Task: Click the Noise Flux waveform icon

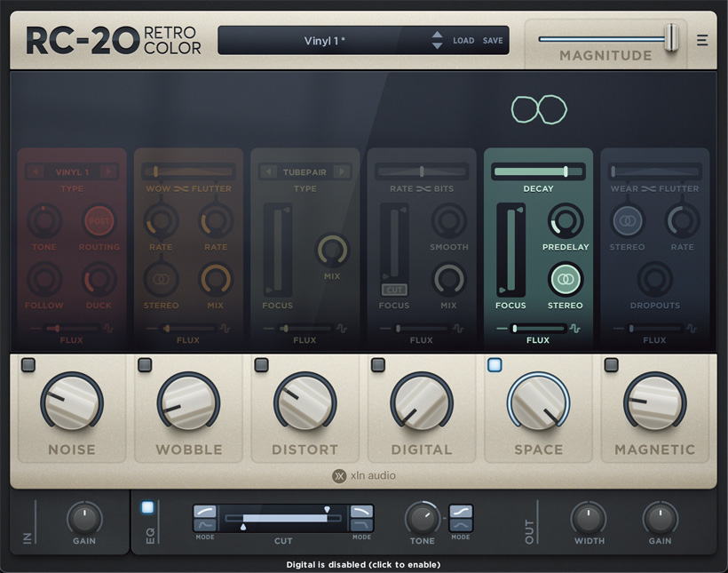Action: pyautogui.click(x=108, y=329)
